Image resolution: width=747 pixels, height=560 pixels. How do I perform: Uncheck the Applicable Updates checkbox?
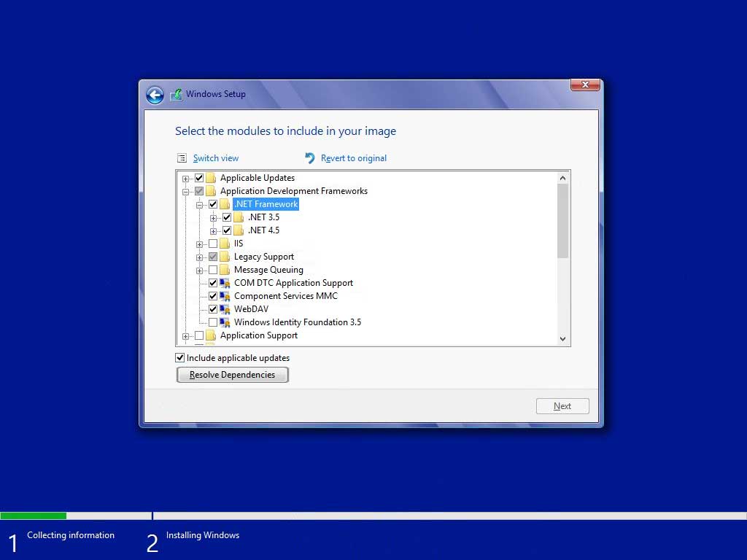coord(199,178)
